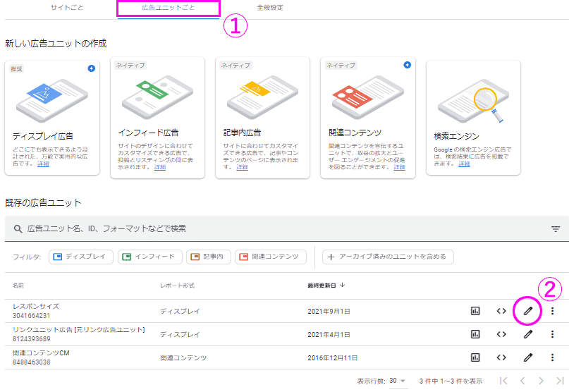Image resolution: width=569 pixels, height=392 pixels.
Task: Sort by 名前 column header
Action: point(18,286)
